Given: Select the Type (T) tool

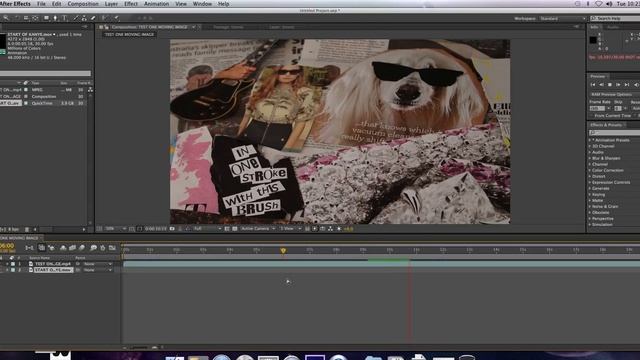Looking at the screenshot, I should click(64, 18).
